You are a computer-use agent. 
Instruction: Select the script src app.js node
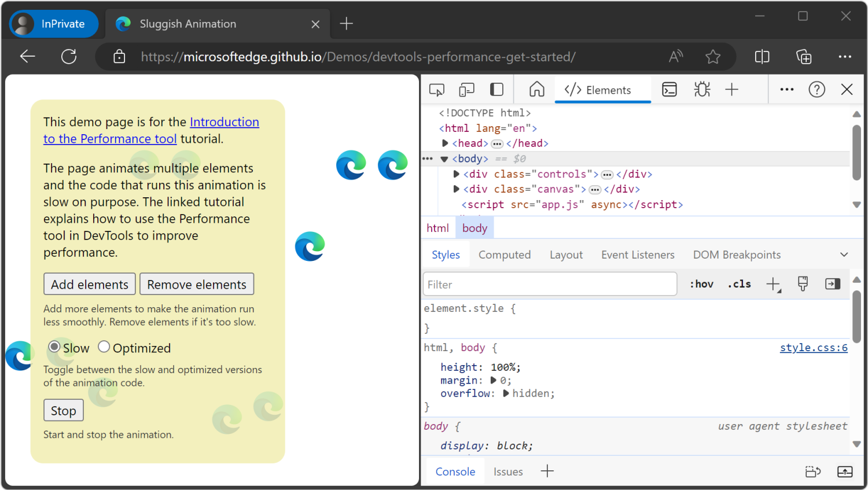tap(572, 204)
